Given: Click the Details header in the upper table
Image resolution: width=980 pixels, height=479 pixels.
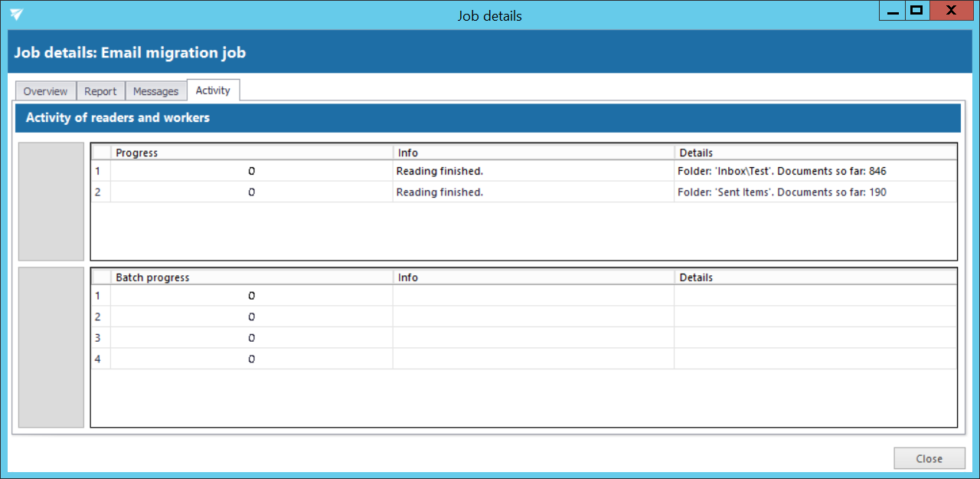Looking at the screenshot, I should pos(815,153).
